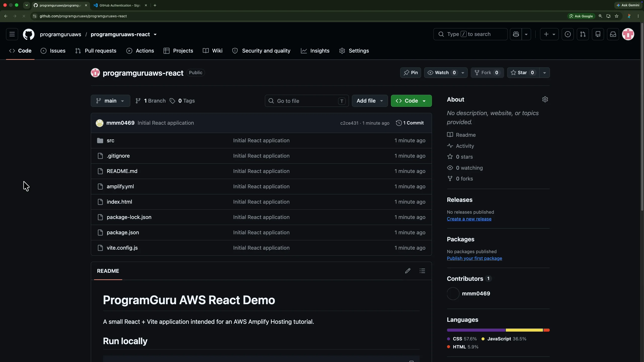Open the Readme link in About
Screen dimensions: 644x362
point(461,135)
